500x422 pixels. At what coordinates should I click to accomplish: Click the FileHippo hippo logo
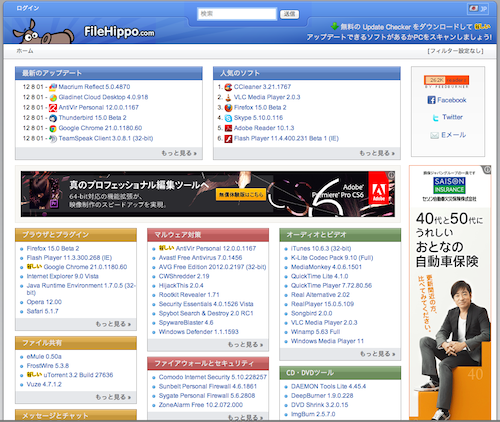point(43,32)
